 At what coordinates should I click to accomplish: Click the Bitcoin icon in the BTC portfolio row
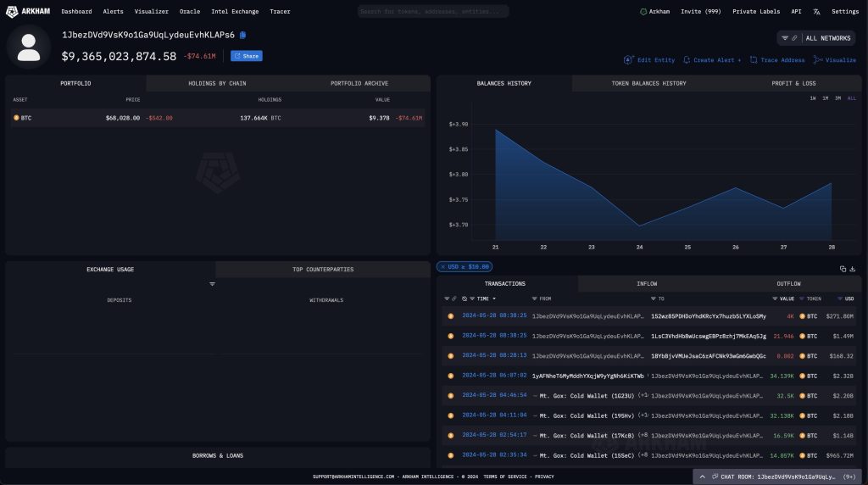point(16,118)
